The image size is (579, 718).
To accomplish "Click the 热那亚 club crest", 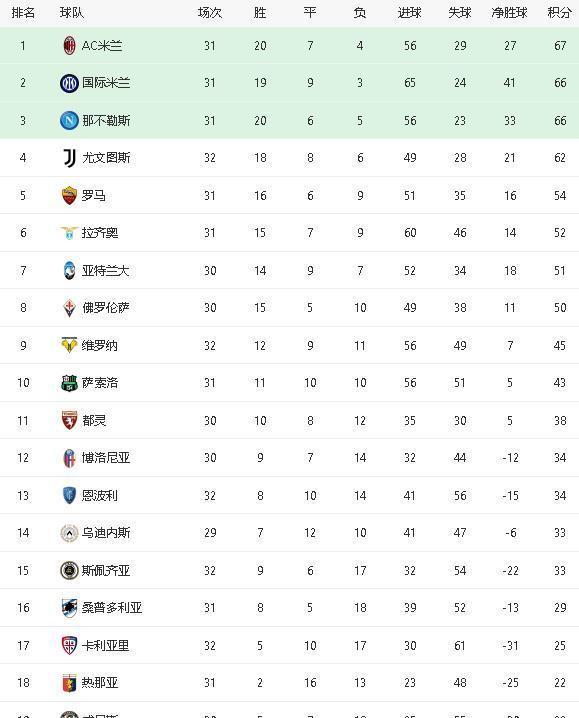I will [x=69, y=683].
